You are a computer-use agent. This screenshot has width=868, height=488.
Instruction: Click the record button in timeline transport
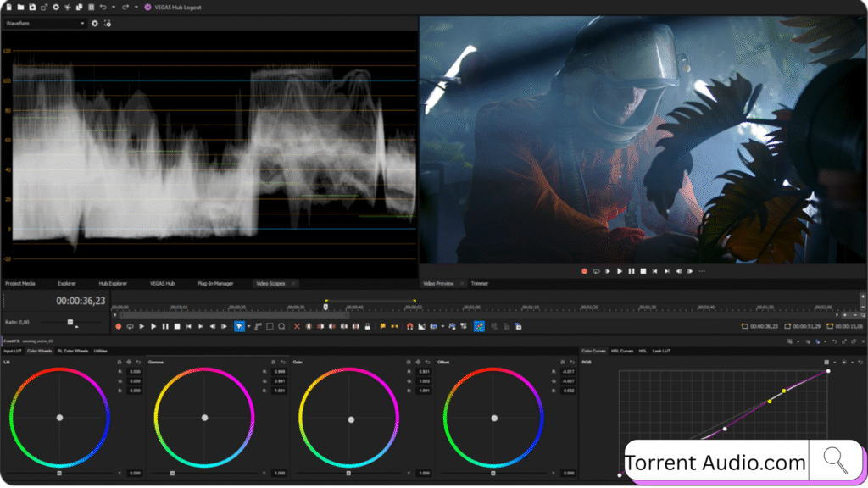pyautogui.click(x=119, y=326)
